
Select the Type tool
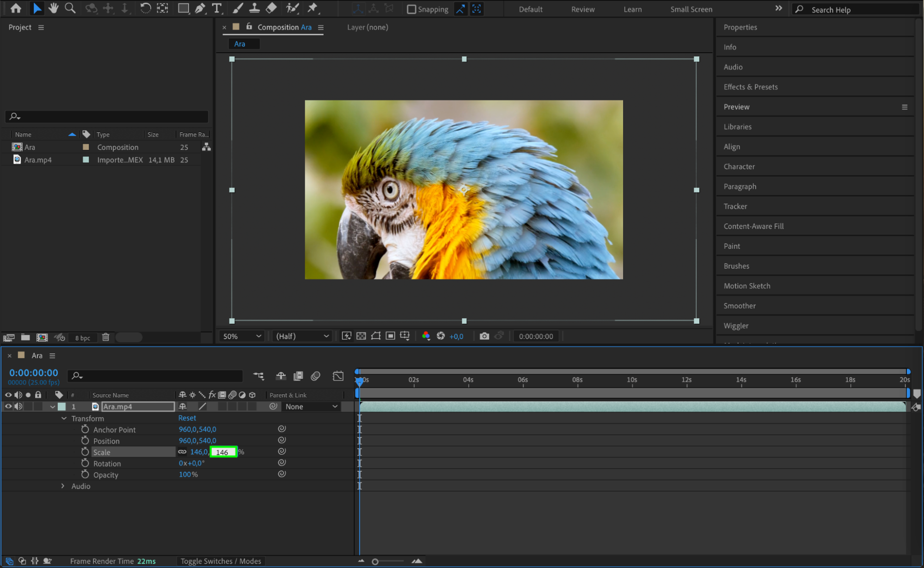click(x=216, y=8)
